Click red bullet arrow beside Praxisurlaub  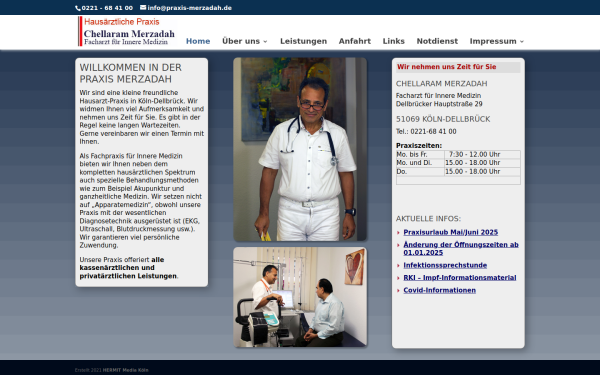click(398, 233)
